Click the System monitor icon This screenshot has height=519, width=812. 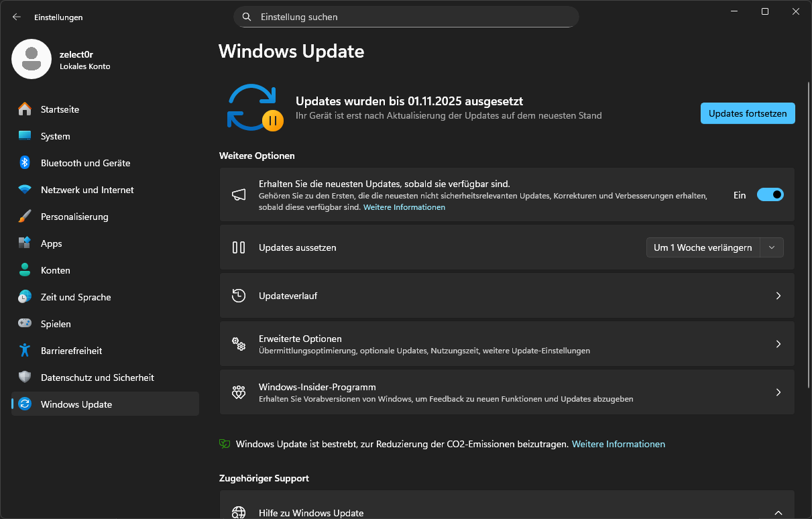coord(25,136)
